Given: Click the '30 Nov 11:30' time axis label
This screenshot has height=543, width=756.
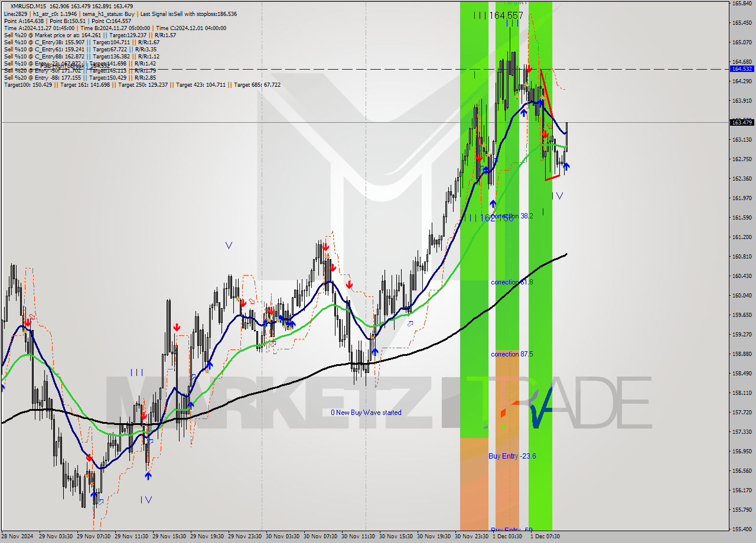Looking at the screenshot, I should 359,537.
